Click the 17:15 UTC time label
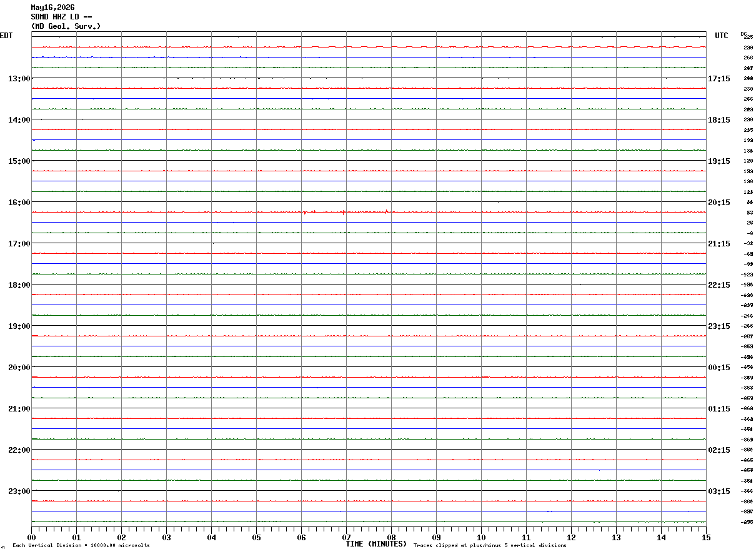 pos(719,78)
